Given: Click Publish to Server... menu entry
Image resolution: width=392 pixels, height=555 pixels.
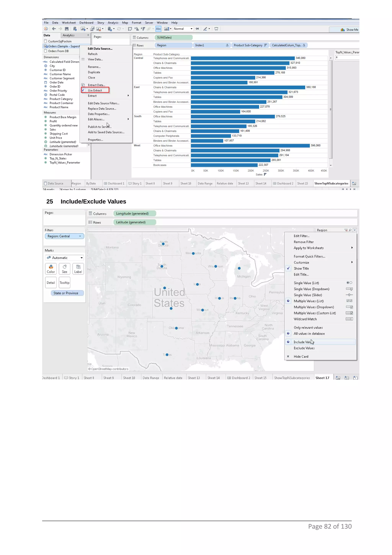Looking at the screenshot, I should (100, 127).
